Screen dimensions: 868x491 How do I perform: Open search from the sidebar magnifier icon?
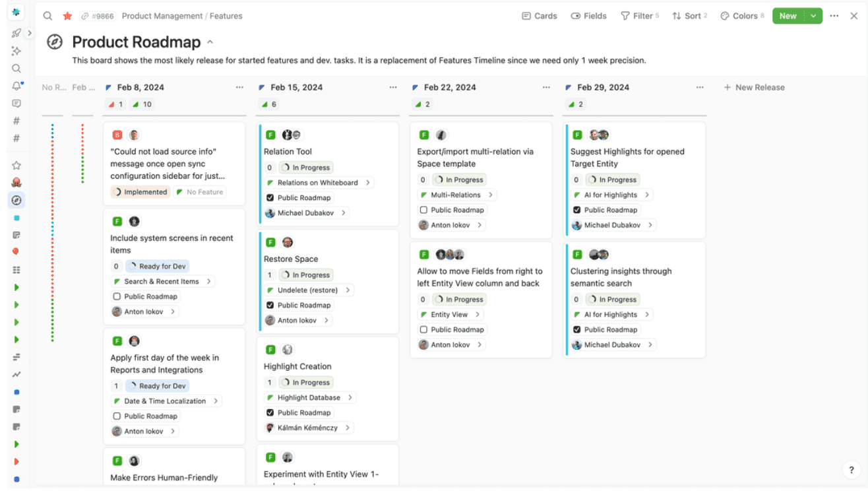pos(16,68)
